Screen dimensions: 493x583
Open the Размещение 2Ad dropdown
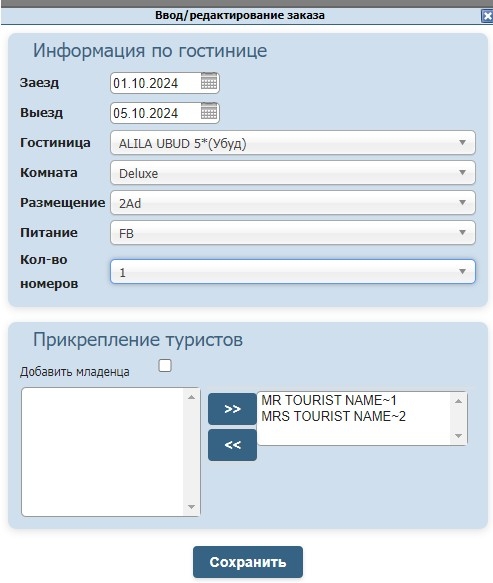point(293,203)
